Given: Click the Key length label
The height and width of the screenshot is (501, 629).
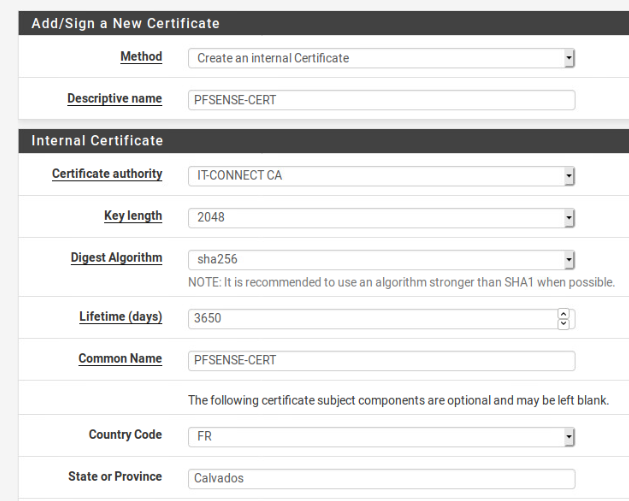Looking at the screenshot, I should tap(133, 215).
